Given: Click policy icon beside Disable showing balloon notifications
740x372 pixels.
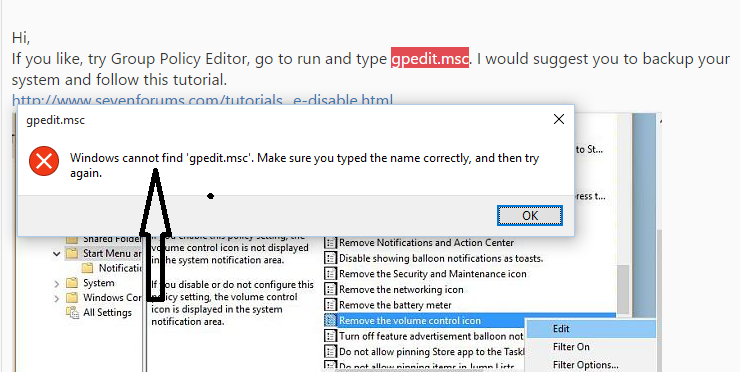Looking at the screenshot, I should [x=330, y=258].
